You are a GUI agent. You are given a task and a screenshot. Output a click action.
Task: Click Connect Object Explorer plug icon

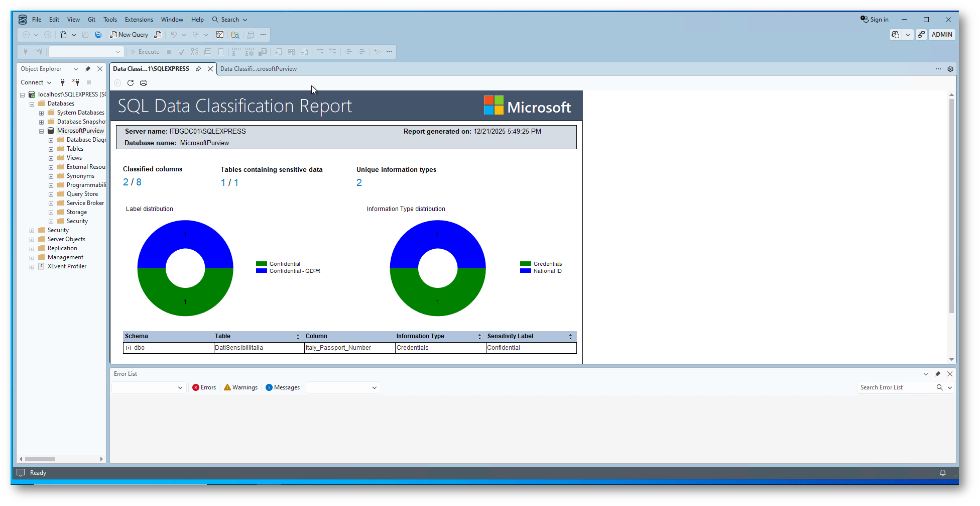[x=63, y=82]
